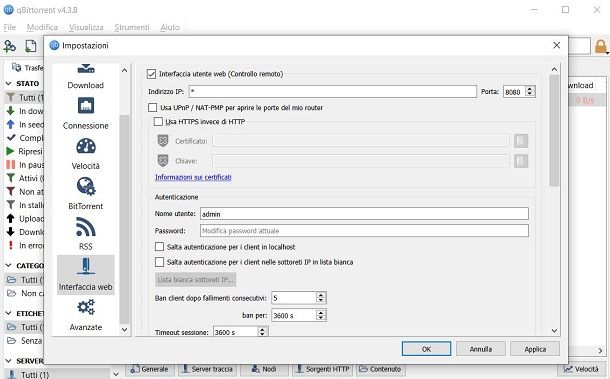Select the In errore status filter

coord(25,246)
